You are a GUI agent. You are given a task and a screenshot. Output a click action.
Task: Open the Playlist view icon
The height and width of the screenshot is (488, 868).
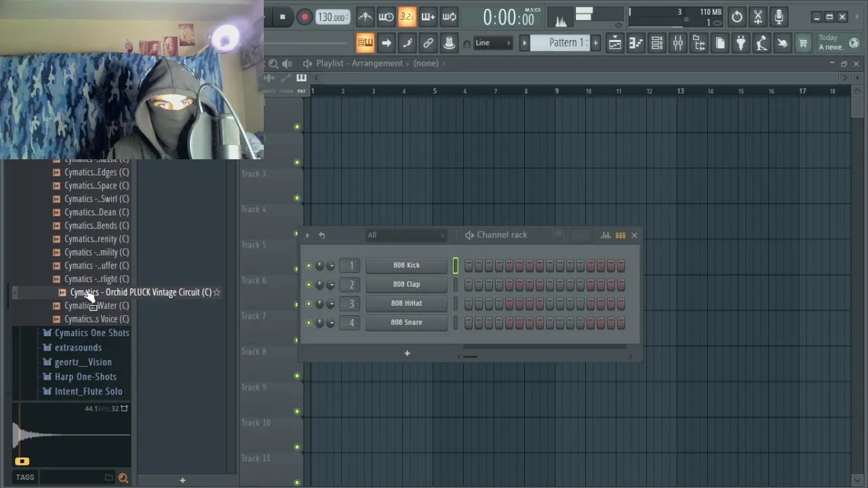pos(614,43)
